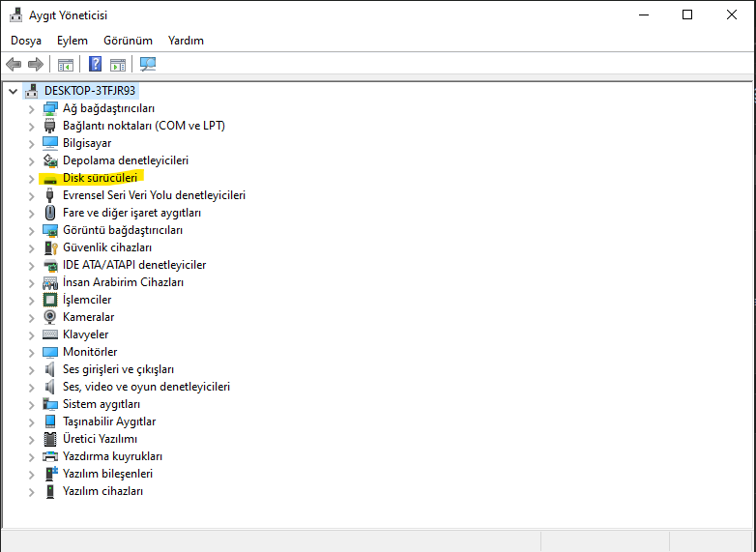
Task: Click the Monitörler screen icon
Action: (x=50, y=353)
